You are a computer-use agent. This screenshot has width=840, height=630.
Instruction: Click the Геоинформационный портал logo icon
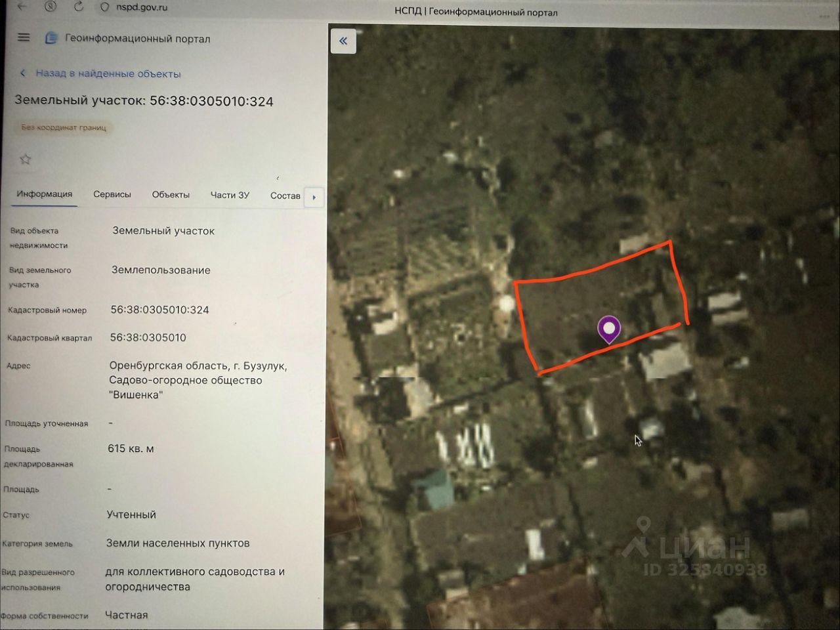point(51,38)
